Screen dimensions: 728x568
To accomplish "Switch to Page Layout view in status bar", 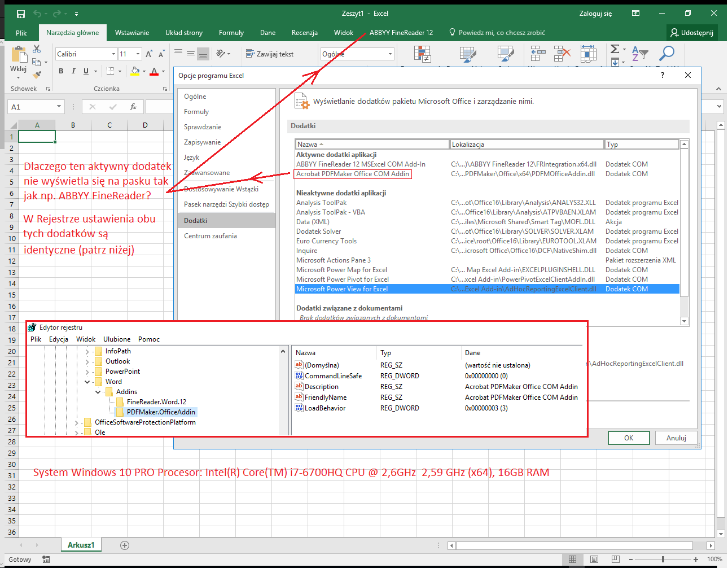I will (x=594, y=559).
